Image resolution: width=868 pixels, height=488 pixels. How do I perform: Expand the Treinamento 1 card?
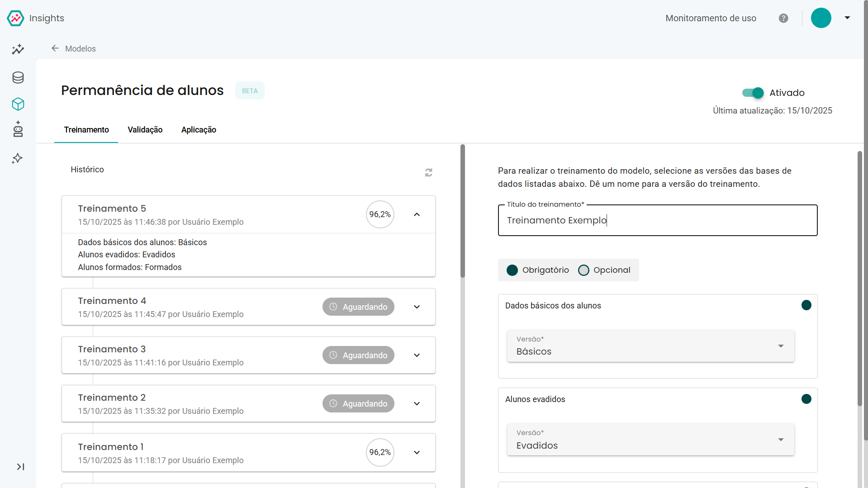(x=417, y=452)
